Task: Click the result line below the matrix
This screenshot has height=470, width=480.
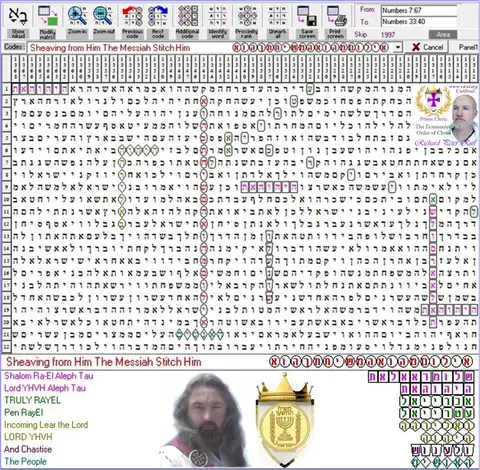Action: (x=239, y=362)
